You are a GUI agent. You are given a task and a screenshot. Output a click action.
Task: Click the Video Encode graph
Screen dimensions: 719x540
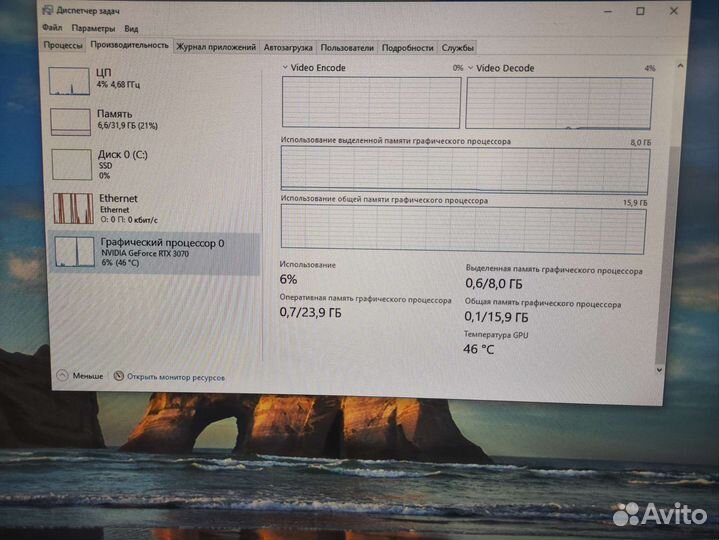point(371,102)
